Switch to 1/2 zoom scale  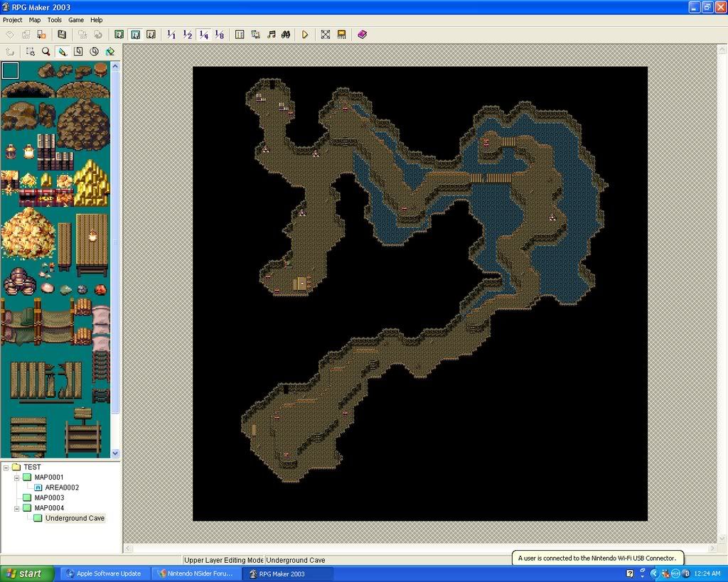pyautogui.click(x=188, y=34)
